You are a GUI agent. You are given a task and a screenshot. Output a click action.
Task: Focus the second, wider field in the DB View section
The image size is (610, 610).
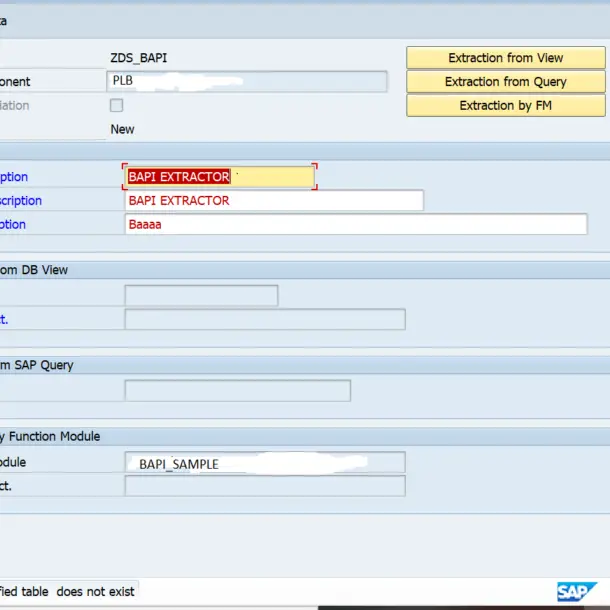265,319
